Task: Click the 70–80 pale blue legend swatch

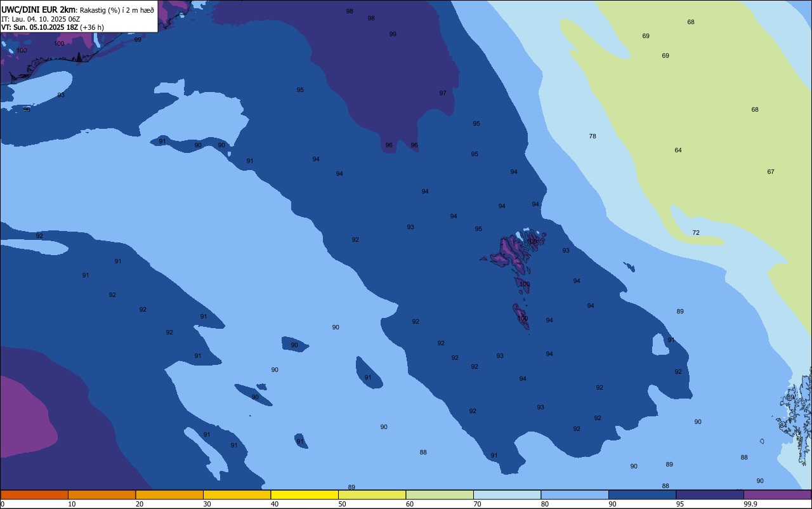Action: tap(507, 494)
